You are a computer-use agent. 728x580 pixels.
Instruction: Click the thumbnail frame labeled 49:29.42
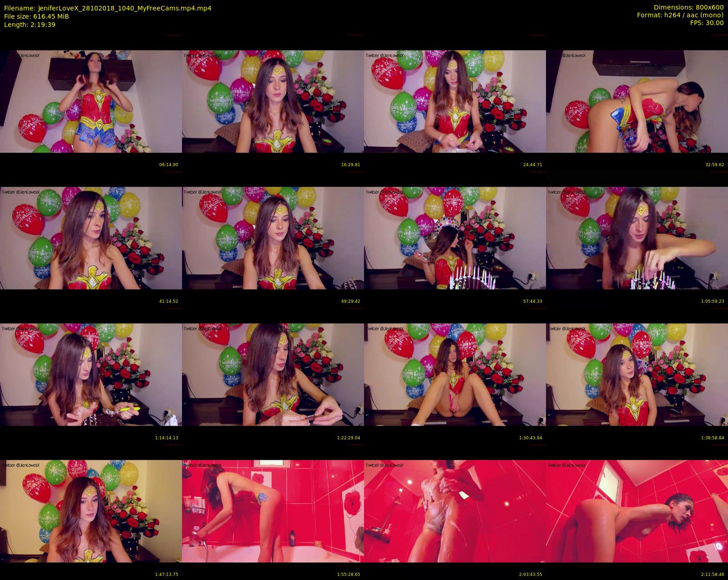273,238
